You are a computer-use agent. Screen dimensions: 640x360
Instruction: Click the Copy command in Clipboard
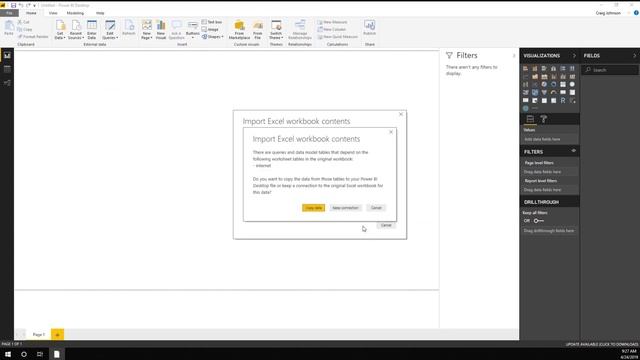point(24,29)
